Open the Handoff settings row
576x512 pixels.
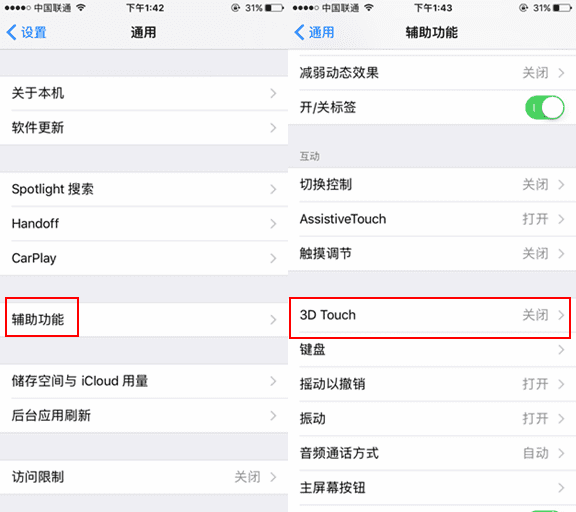pos(144,224)
